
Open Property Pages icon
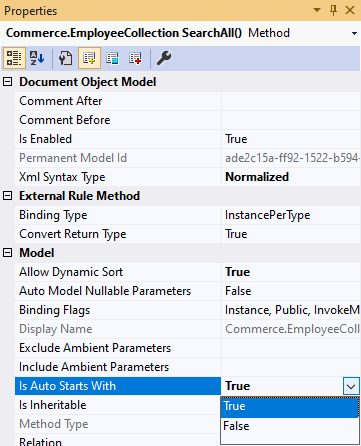pos(65,58)
